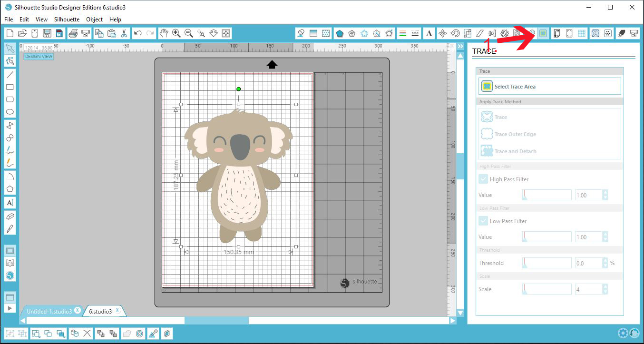
Task: Select the Text tool in left toolbar
Action: (x=10, y=203)
